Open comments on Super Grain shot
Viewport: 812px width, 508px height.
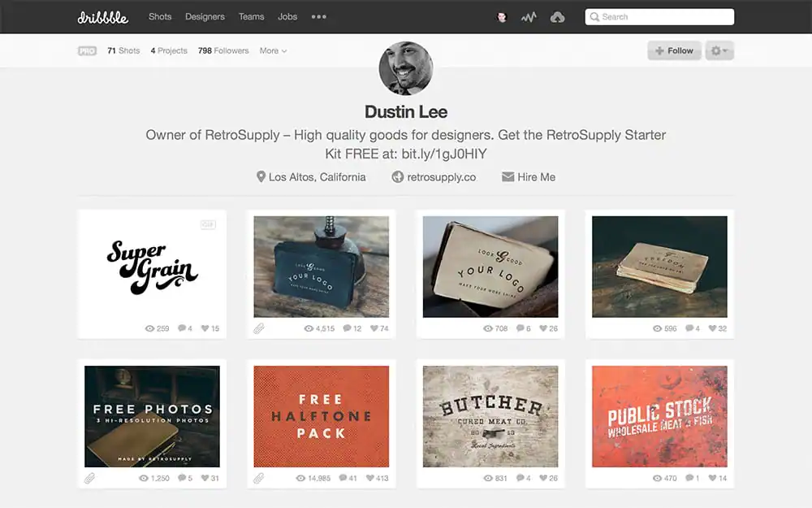182,328
